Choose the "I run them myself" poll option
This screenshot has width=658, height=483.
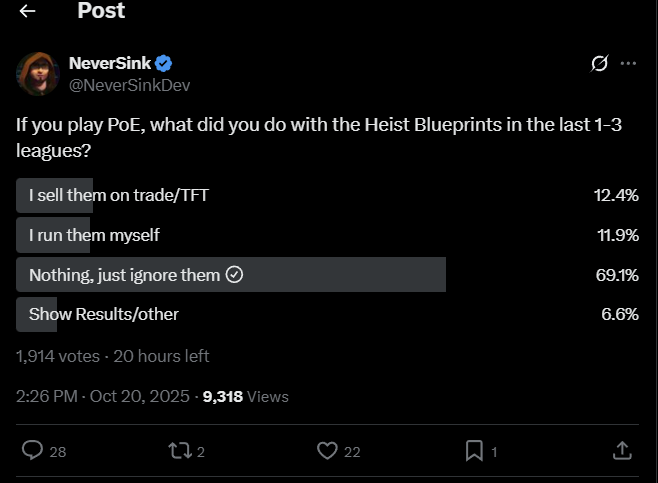94,235
